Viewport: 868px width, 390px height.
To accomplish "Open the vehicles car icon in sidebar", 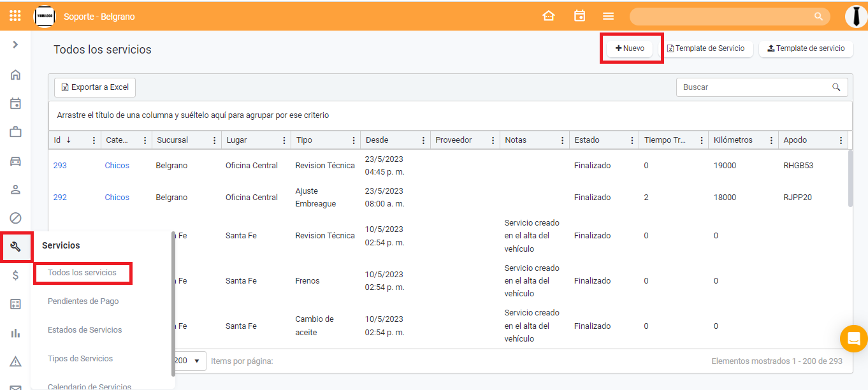I will coord(16,161).
